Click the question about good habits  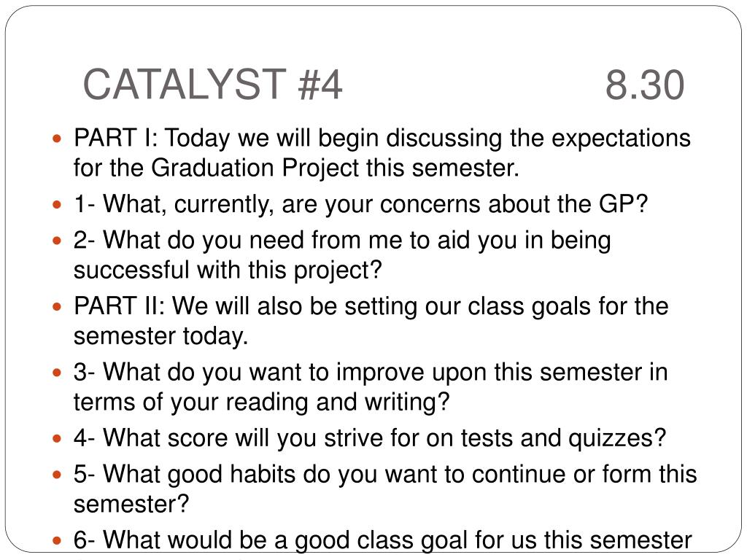(x=385, y=489)
